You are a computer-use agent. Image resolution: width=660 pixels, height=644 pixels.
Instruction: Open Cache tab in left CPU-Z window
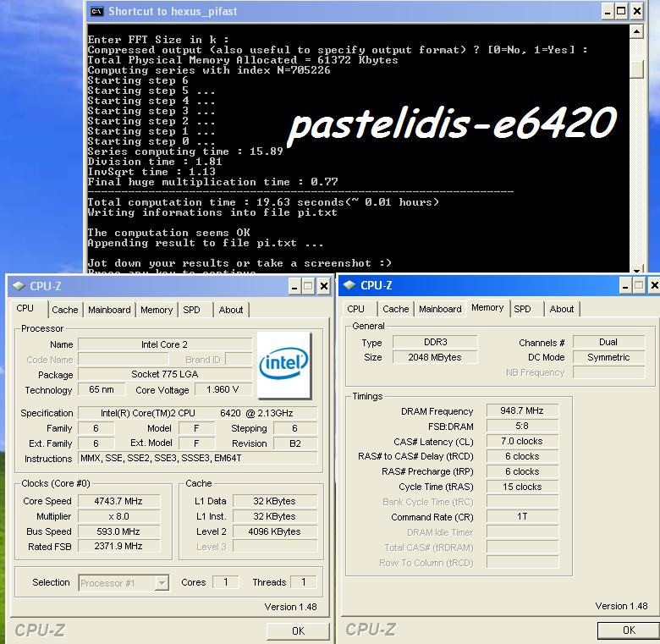(65, 310)
